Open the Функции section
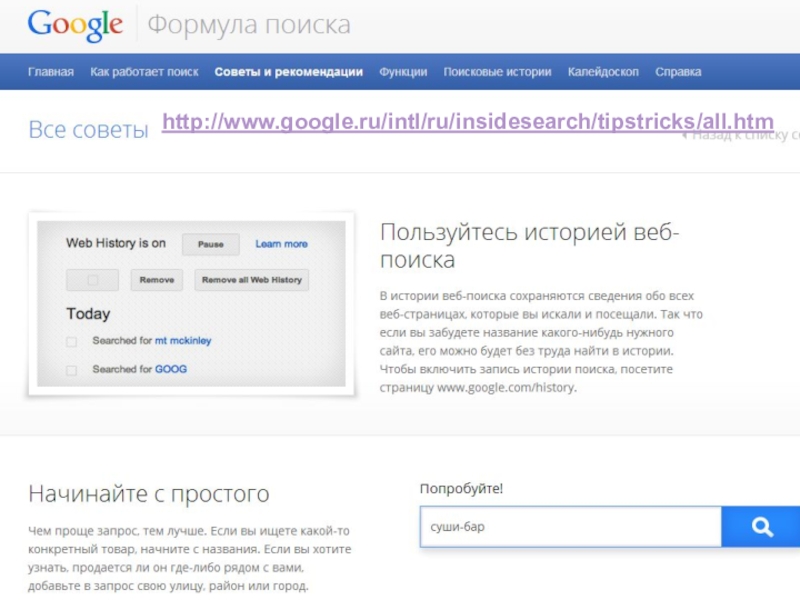The height and width of the screenshot is (600, 800). point(403,72)
